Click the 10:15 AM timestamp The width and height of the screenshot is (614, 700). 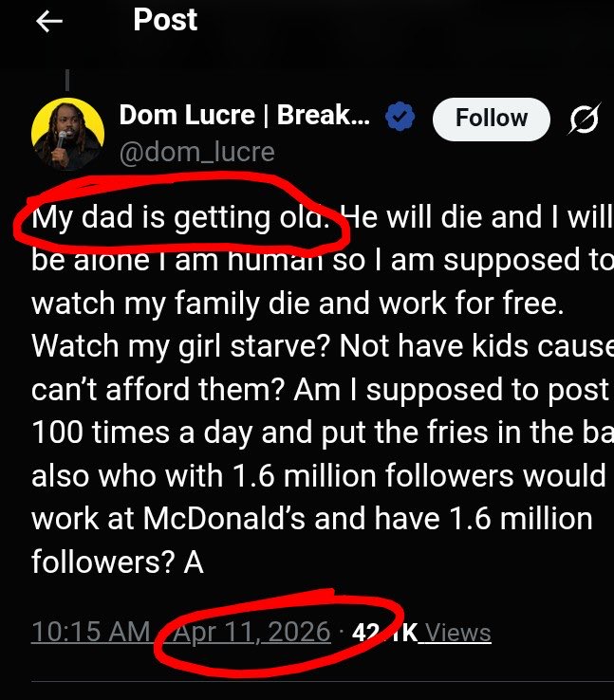point(90,632)
